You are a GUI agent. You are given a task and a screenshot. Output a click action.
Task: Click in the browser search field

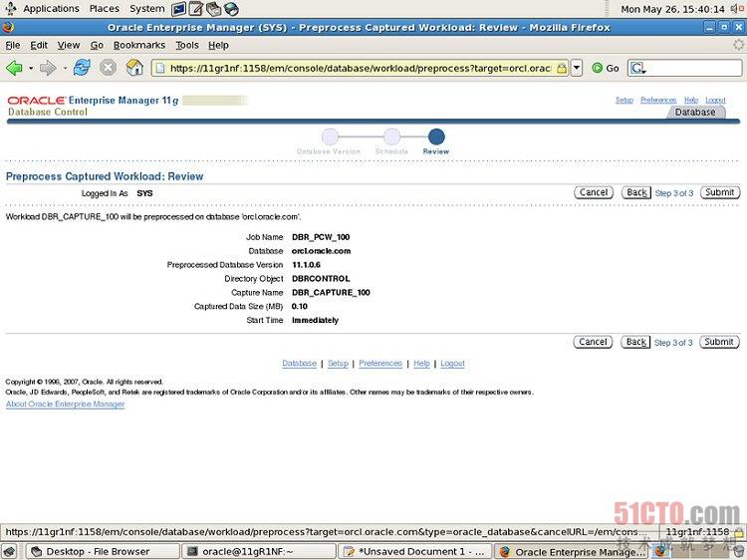tap(692, 68)
